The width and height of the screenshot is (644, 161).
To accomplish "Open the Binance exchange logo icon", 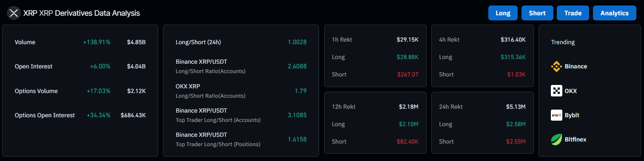I will click(x=556, y=66).
